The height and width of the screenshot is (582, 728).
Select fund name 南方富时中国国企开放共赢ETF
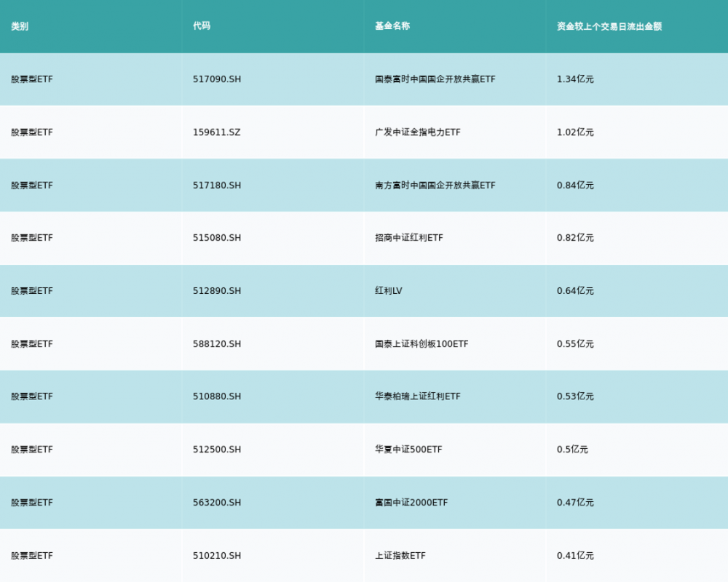pos(435,186)
